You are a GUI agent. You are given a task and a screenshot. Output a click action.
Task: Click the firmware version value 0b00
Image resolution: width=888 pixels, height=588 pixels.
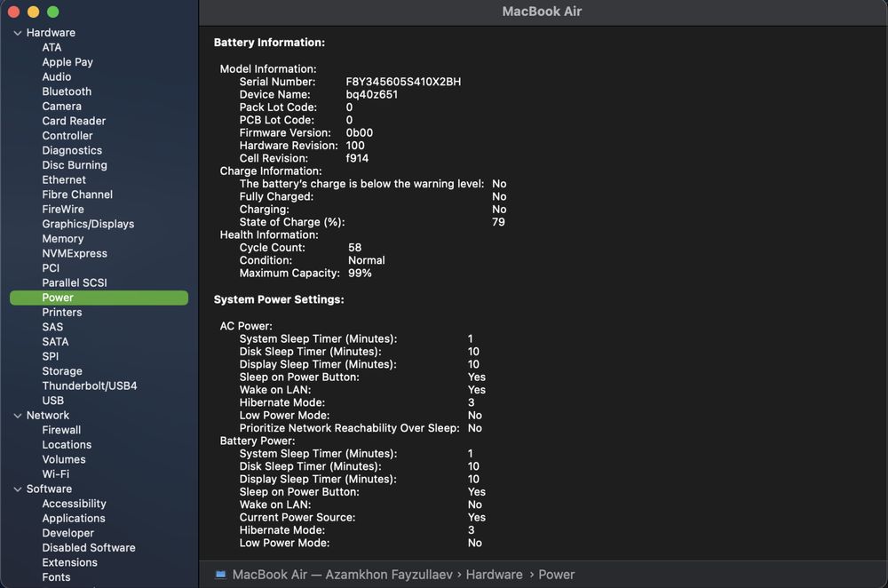point(359,133)
